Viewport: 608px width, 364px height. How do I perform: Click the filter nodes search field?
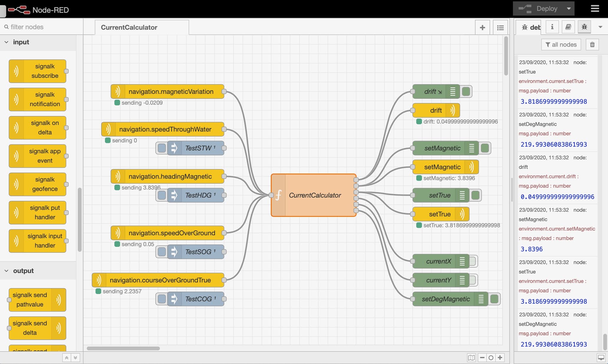[42, 27]
